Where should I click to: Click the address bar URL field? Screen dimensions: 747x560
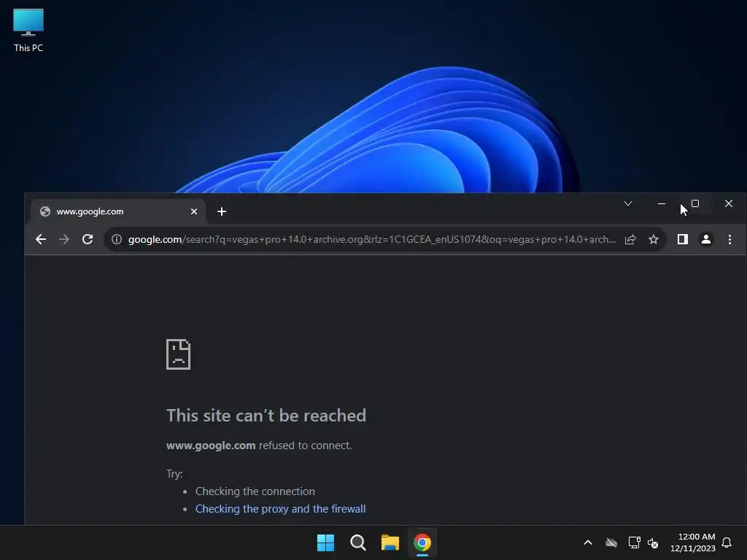point(371,239)
